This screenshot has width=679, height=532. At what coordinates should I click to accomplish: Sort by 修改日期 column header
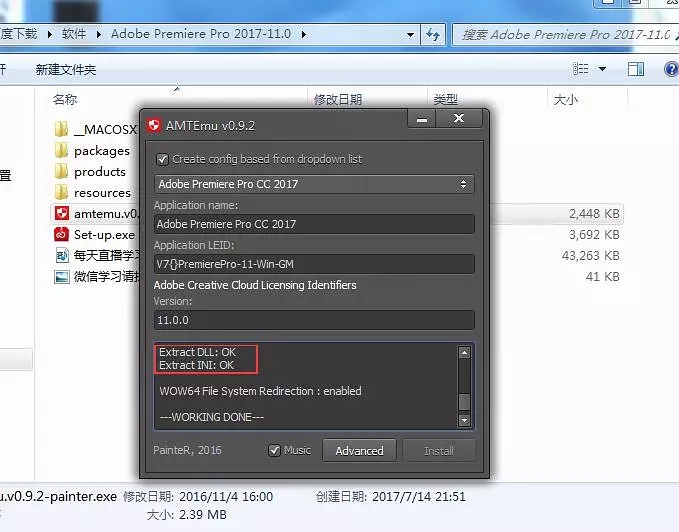(338, 100)
